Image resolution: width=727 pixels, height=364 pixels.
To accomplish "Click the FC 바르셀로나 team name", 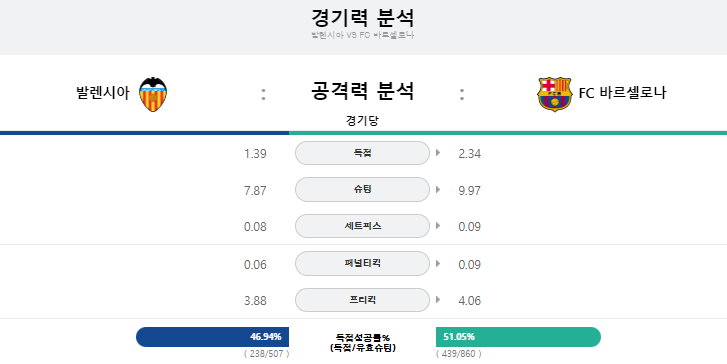I will click(x=622, y=93).
